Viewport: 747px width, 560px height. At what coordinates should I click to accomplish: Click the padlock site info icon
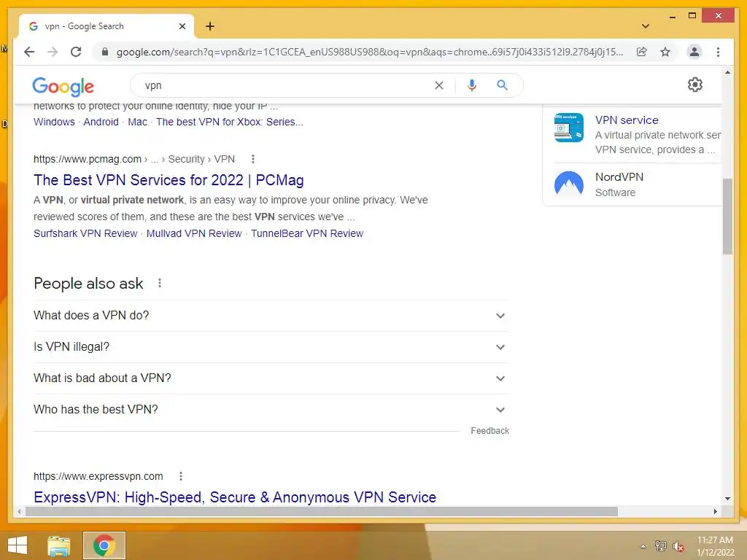pyautogui.click(x=105, y=52)
